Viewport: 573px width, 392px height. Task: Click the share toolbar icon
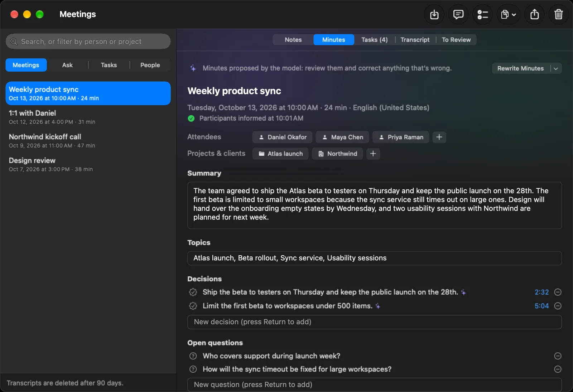click(534, 14)
